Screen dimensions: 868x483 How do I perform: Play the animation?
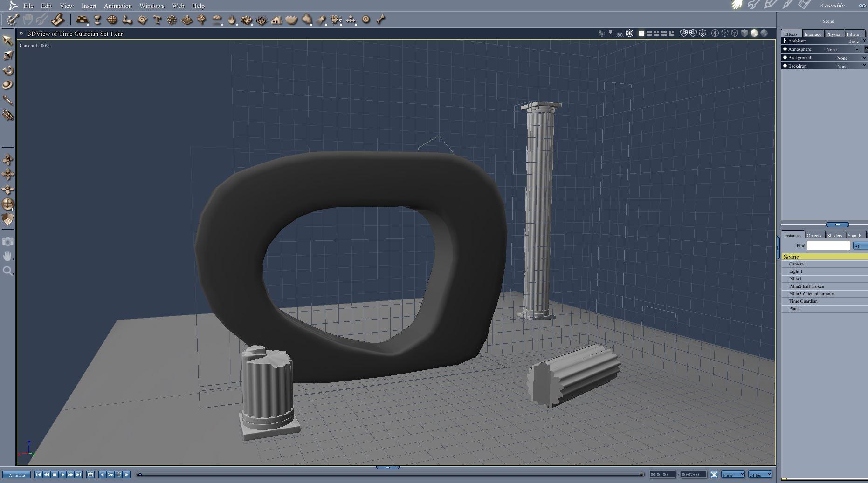[62, 475]
